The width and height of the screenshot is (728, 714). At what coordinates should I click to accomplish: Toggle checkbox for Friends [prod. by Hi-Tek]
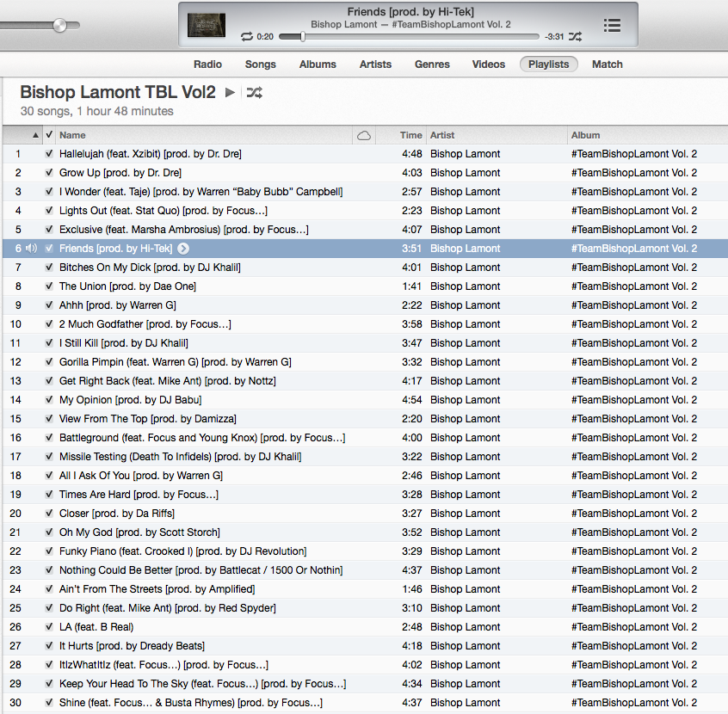(49, 249)
